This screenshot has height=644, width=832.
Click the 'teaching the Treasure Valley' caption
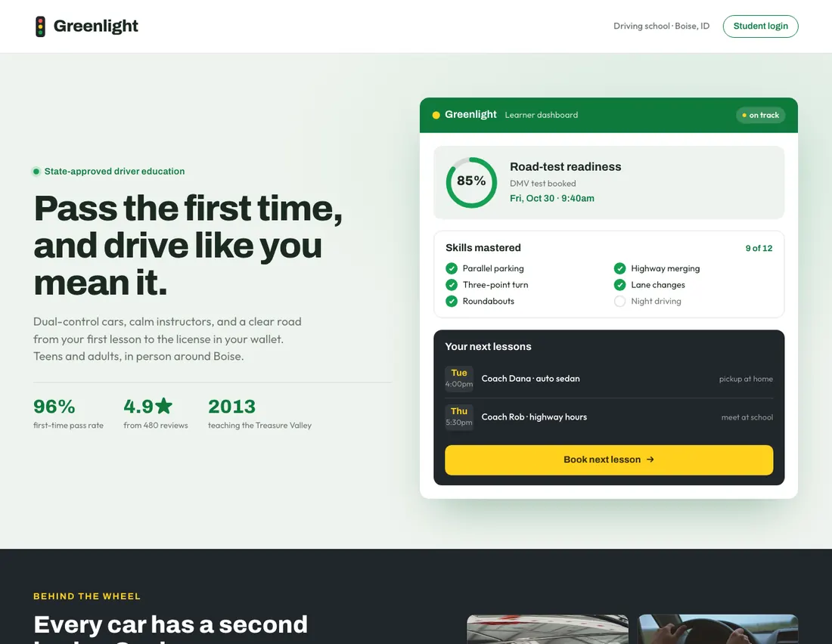pos(259,426)
